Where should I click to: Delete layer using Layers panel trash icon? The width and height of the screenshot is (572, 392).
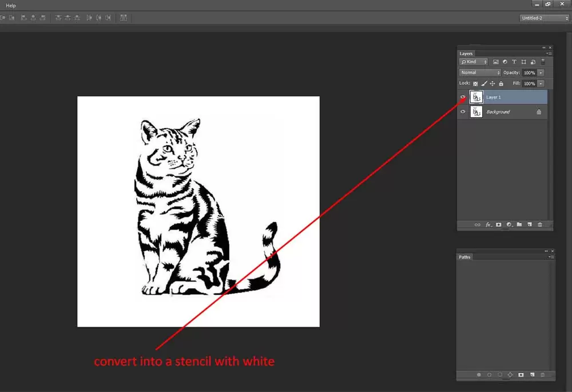(x=540, y=225)
